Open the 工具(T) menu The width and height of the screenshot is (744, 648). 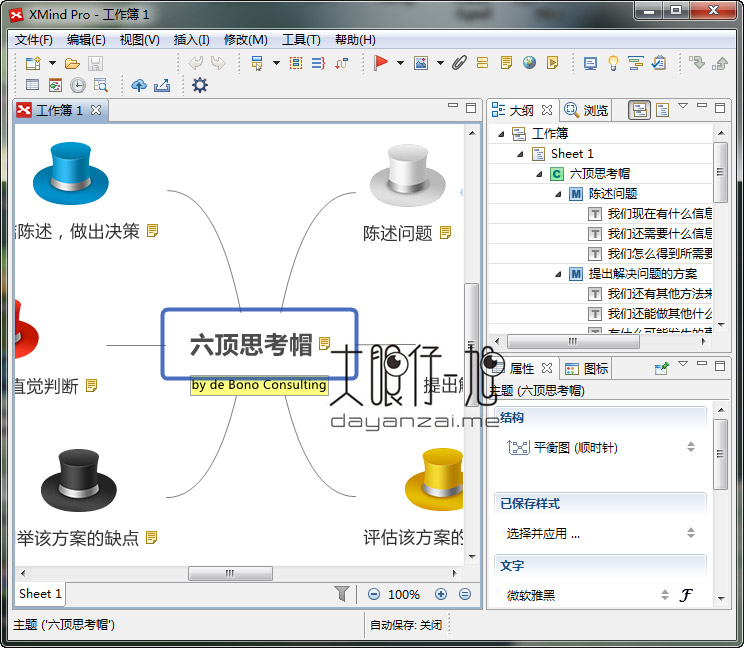pos(301,40)
